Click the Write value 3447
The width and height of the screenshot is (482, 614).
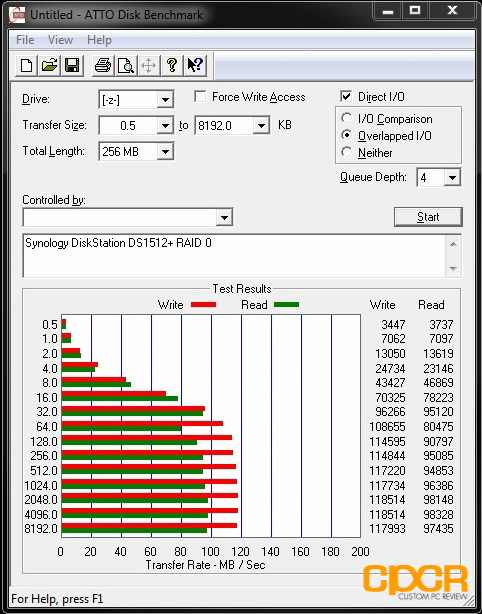click(393, 325)
